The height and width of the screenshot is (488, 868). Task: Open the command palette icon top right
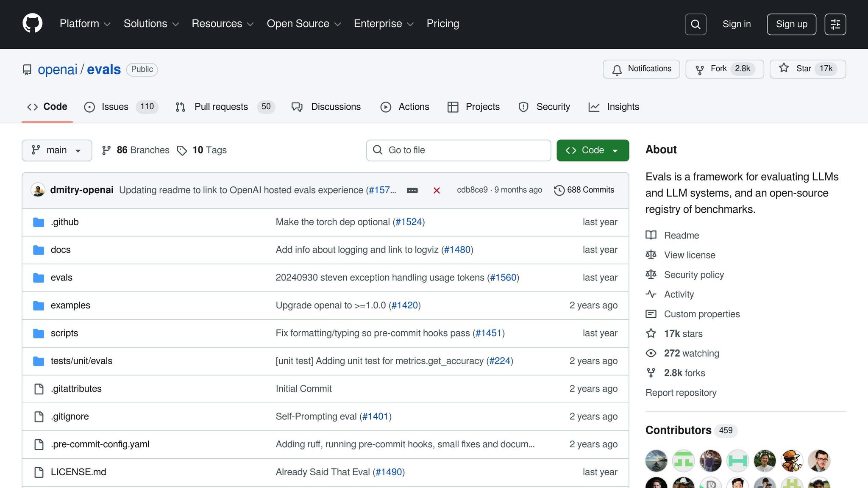pyautogui.click(x=835, y=24)
